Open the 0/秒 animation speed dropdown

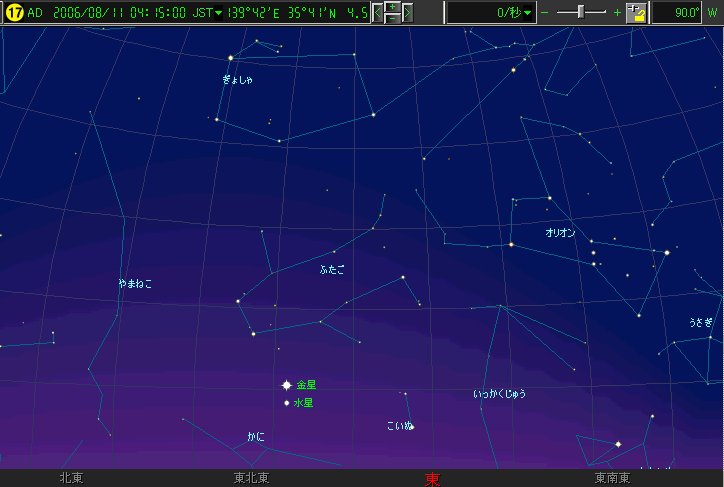[x=528, y=13]
